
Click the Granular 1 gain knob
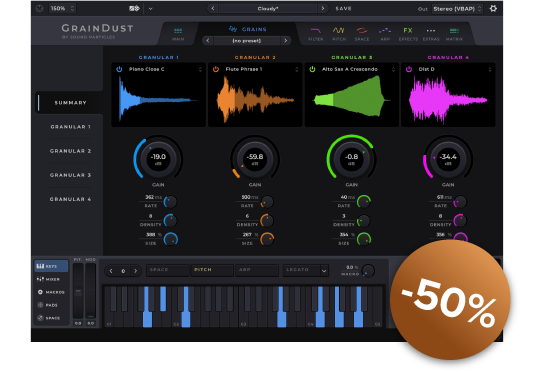pyautogui.click(x=158, y=159)
